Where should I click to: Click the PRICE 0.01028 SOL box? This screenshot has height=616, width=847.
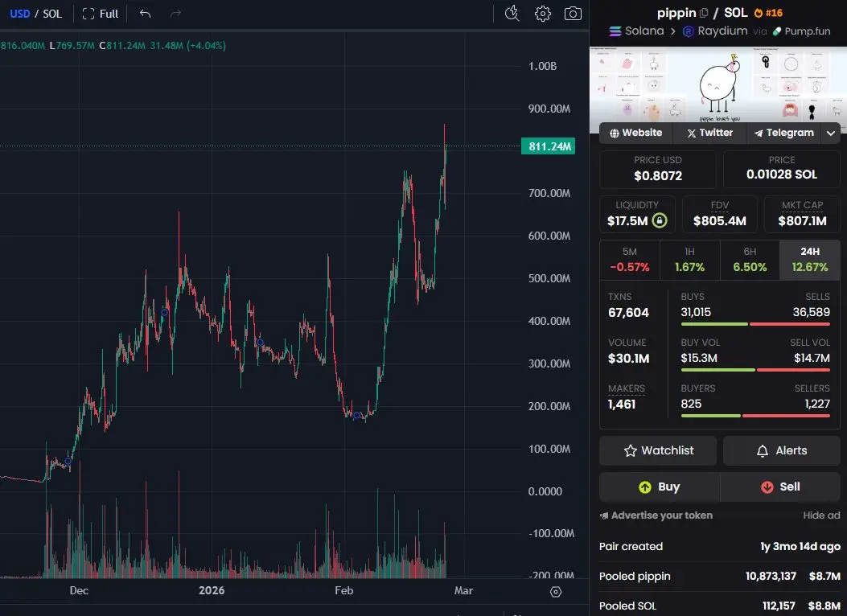(x=782, y=169)
